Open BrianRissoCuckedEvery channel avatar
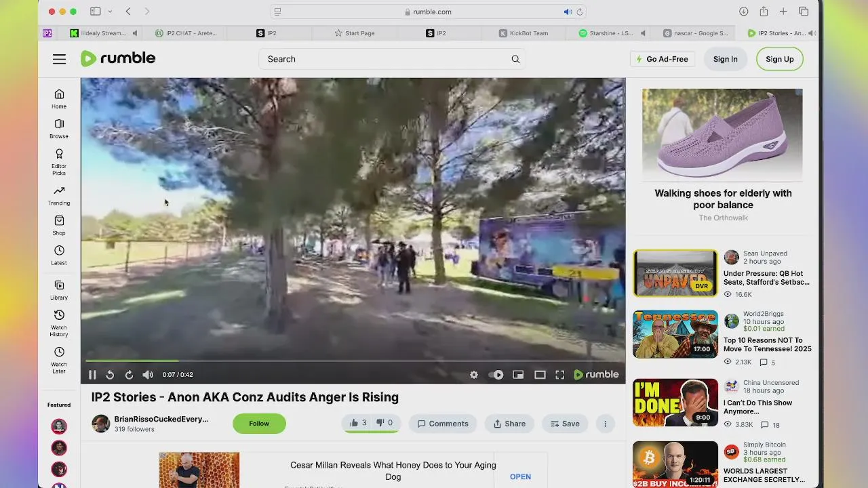This screenshot has width=868, height=488. (x=100, y=424)
